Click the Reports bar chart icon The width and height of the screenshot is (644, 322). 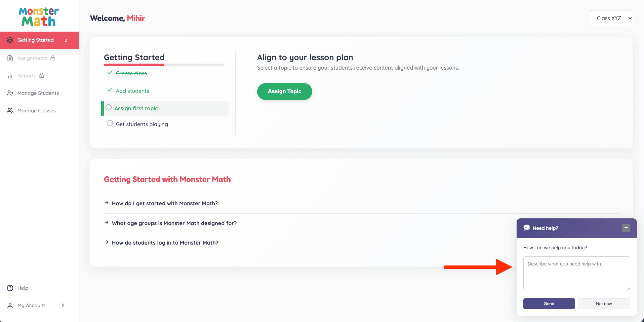point(10,76)
